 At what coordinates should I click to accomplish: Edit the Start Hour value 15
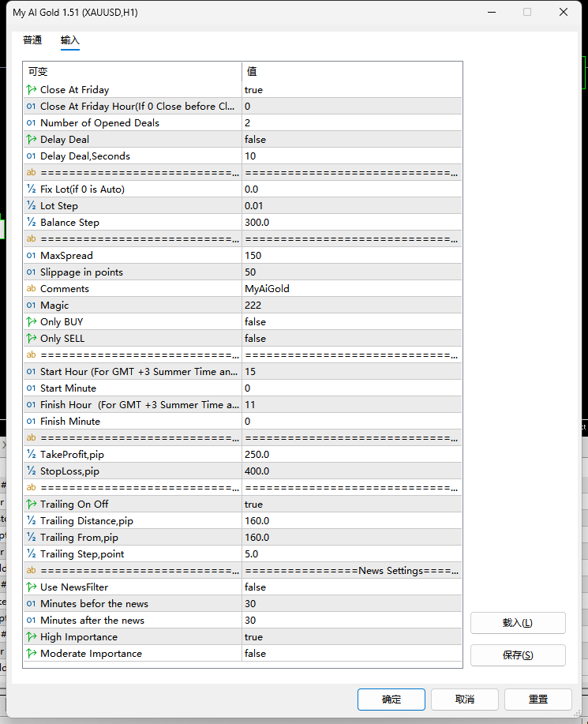352,372
